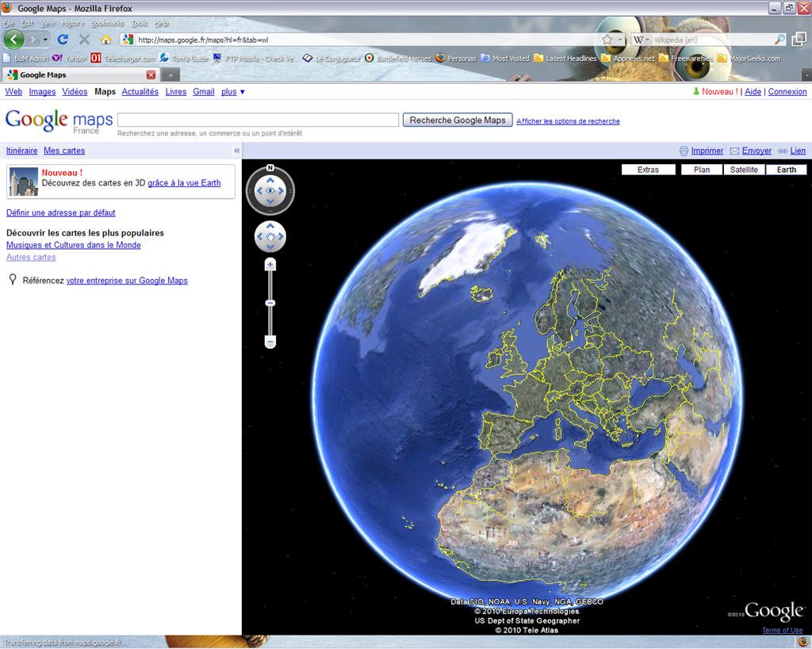The height and width of the screenshot is (649, 812).
Task: Open the File menu
Action: 9,23
